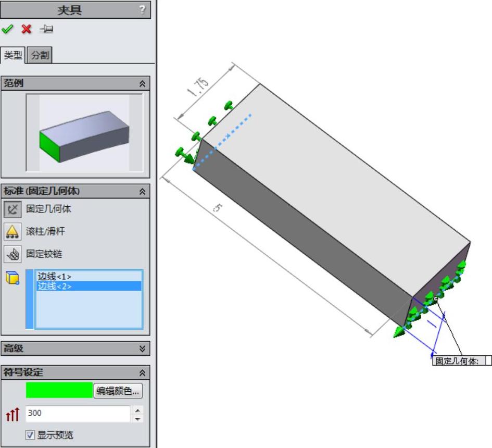492x448 pixels.
Task: Click the example fixture preview image
Action: (x=84, y=133)
